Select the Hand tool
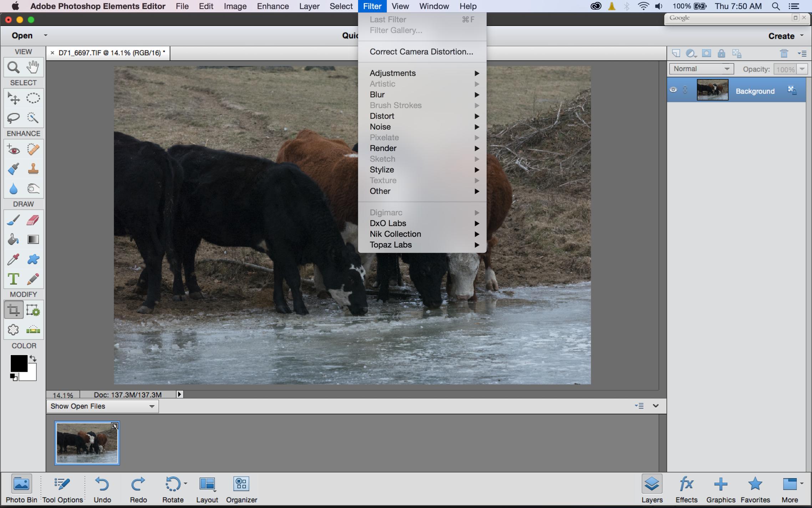 pos(33,67)
